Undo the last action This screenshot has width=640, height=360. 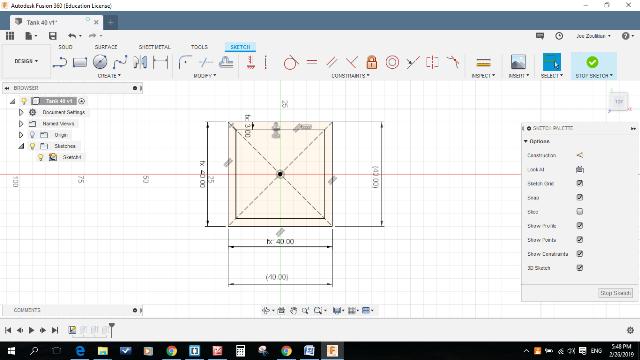[x=72, y=36]
